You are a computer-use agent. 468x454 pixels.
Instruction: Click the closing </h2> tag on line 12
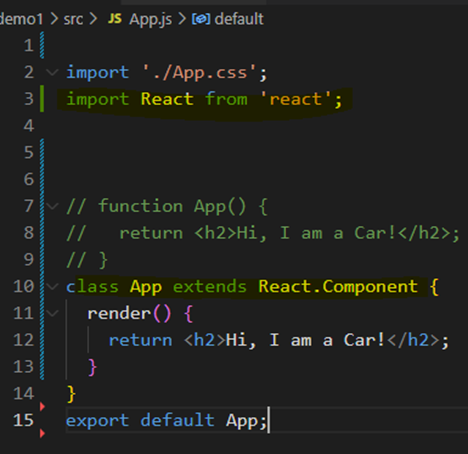click(x=413, y=340)
